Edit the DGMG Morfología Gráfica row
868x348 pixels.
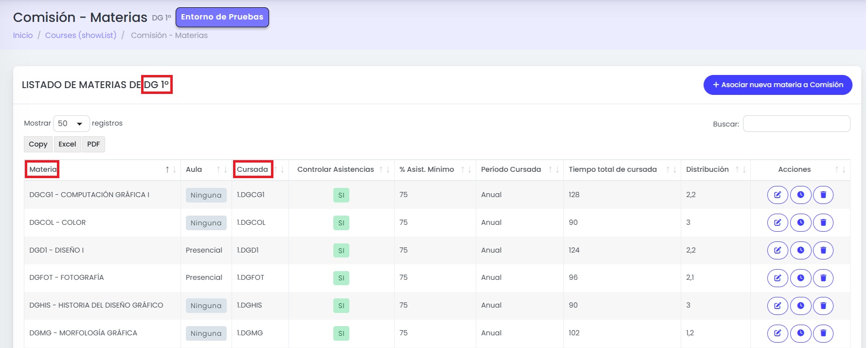coord(778,333)
